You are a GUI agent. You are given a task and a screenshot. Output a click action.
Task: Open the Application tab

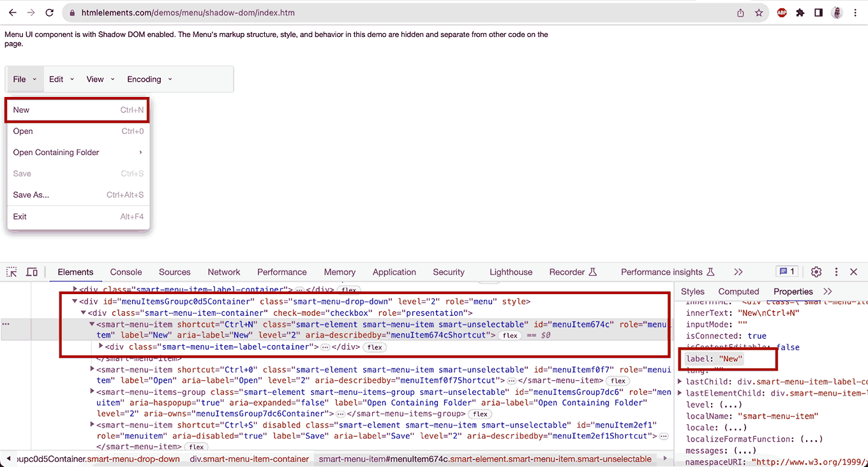click(394, 272)
